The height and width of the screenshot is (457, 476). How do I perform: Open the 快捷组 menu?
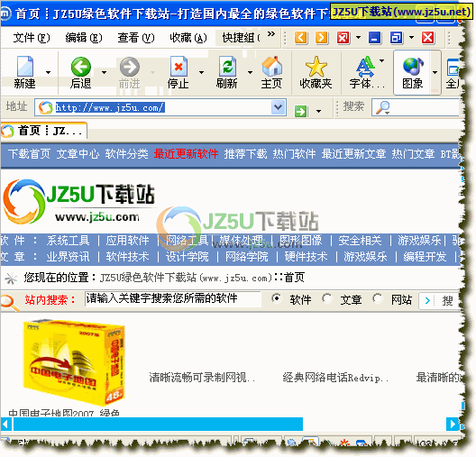click(x=241, y=38)
